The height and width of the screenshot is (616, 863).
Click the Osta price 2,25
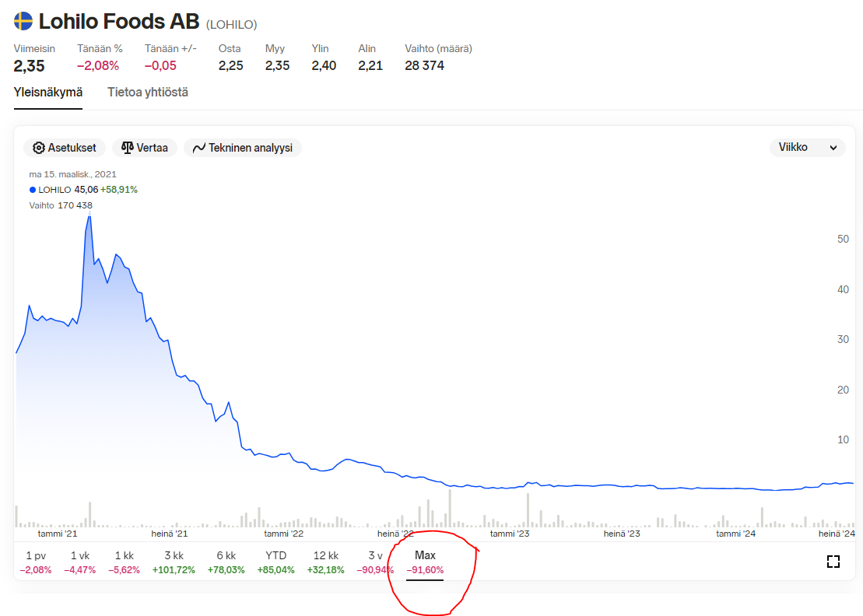[230, 65]
